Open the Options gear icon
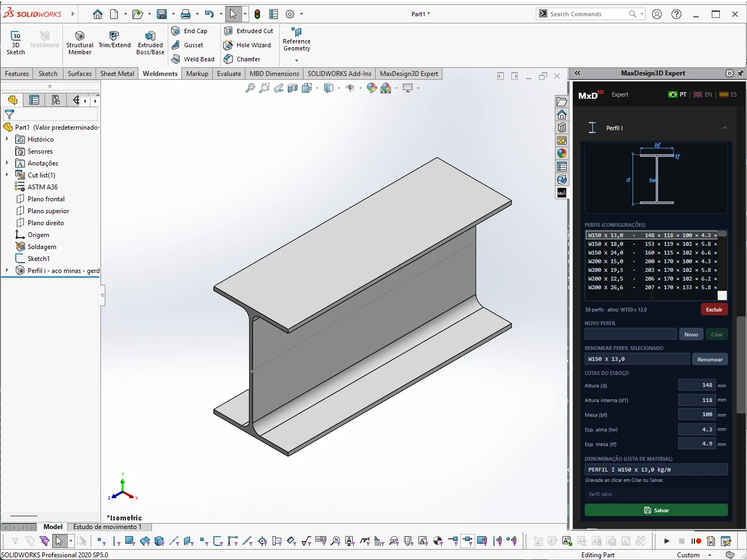The image size is (747, 560). click(x=290, y=14)
